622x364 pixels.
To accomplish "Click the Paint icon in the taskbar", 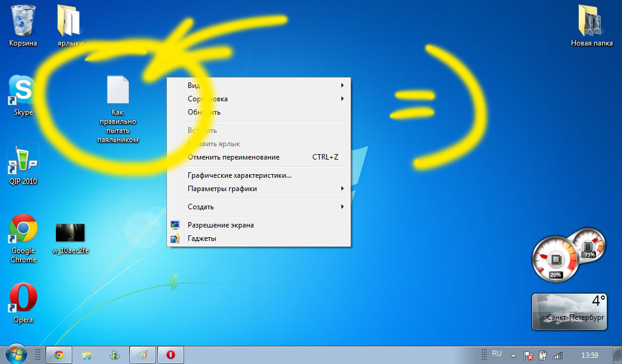I will pos(143,355).
